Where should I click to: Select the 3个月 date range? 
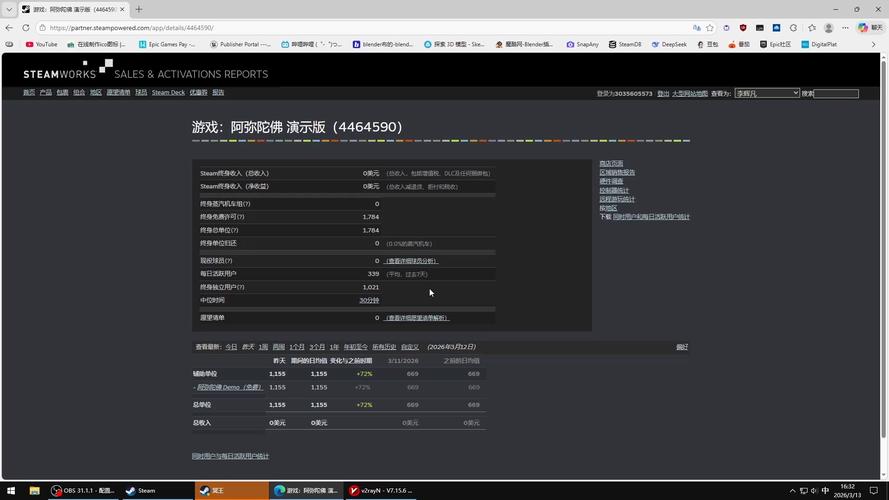318,347
